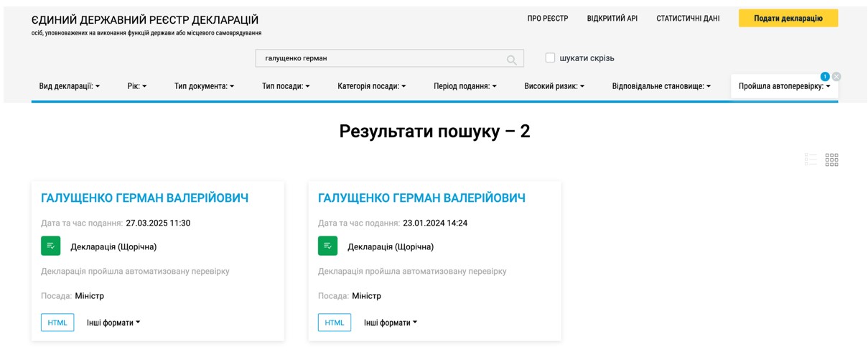Switch to list view layout

pyautogui.click(x=811, y=160)
